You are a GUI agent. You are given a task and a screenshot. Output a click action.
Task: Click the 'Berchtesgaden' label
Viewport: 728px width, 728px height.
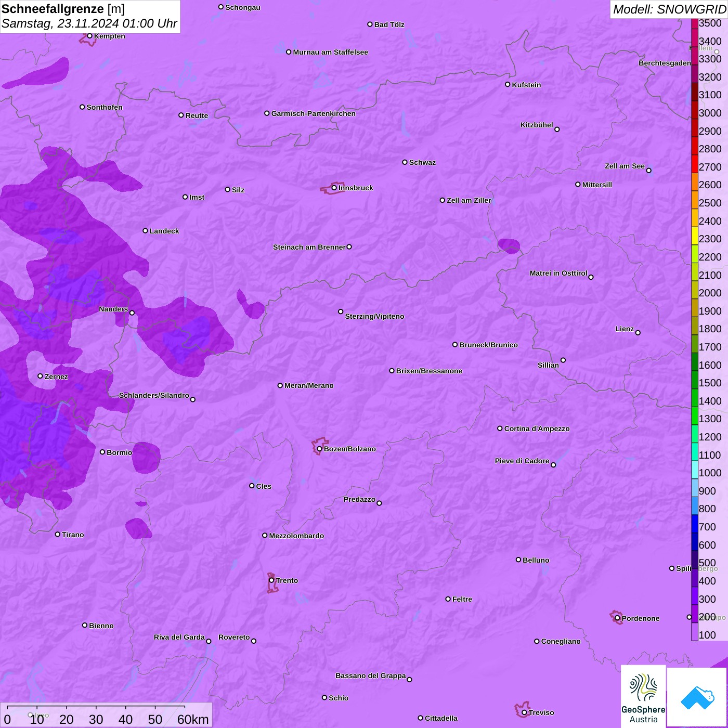[665, 63]
